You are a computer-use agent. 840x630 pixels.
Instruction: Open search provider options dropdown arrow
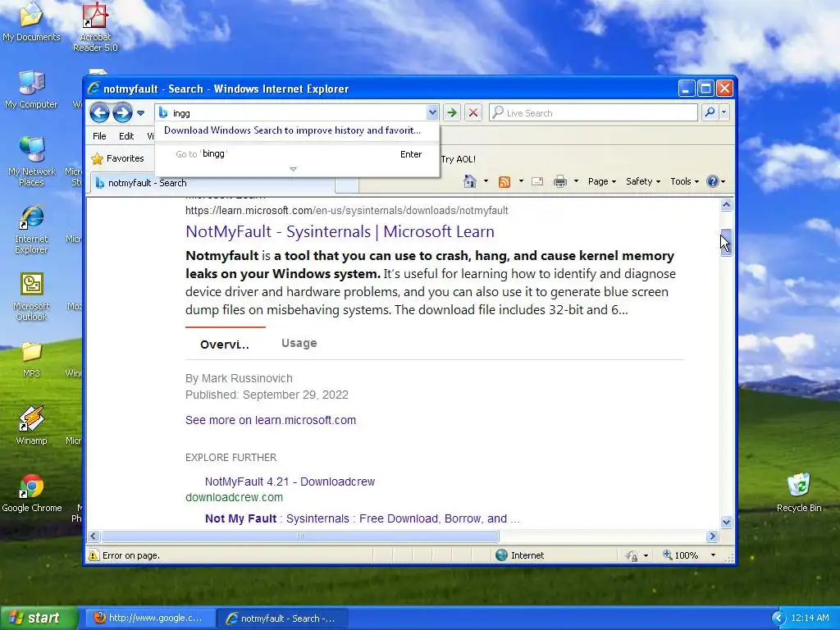(x=724, y=112)
